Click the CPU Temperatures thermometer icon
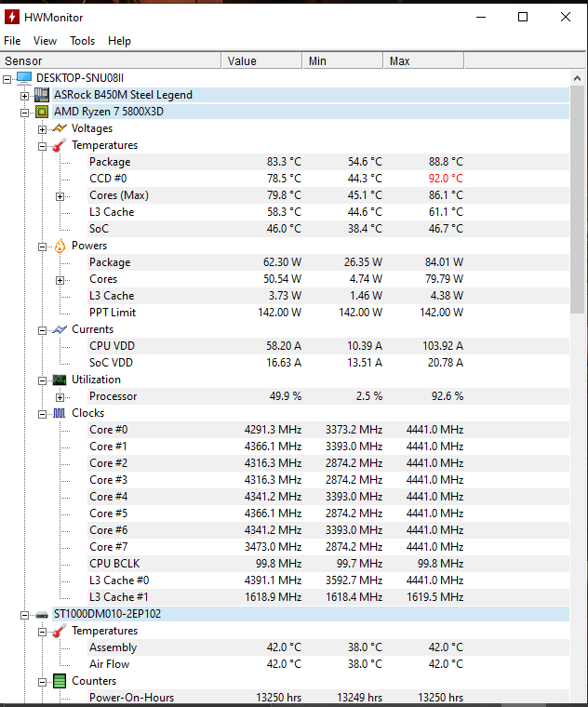The image size is (588, 707). pyautogui.click(x=60, y=145)
